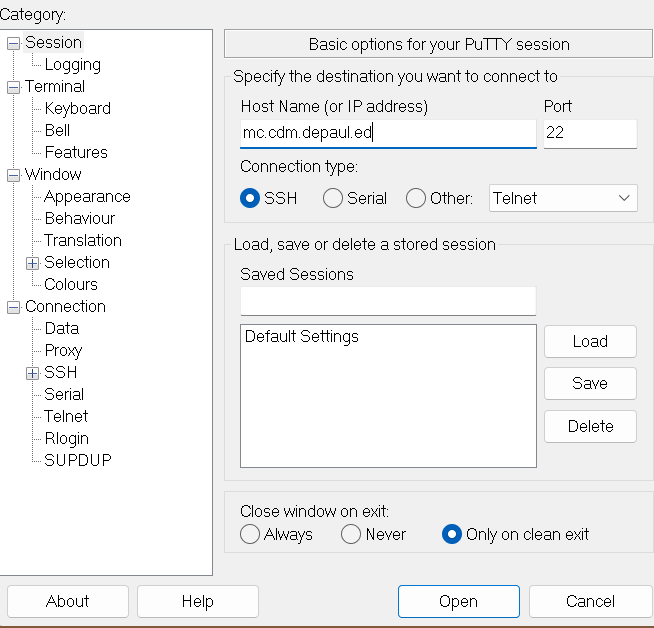Click the About button
The height and width of the screenshot is (628, 654).
click(68, 601)
